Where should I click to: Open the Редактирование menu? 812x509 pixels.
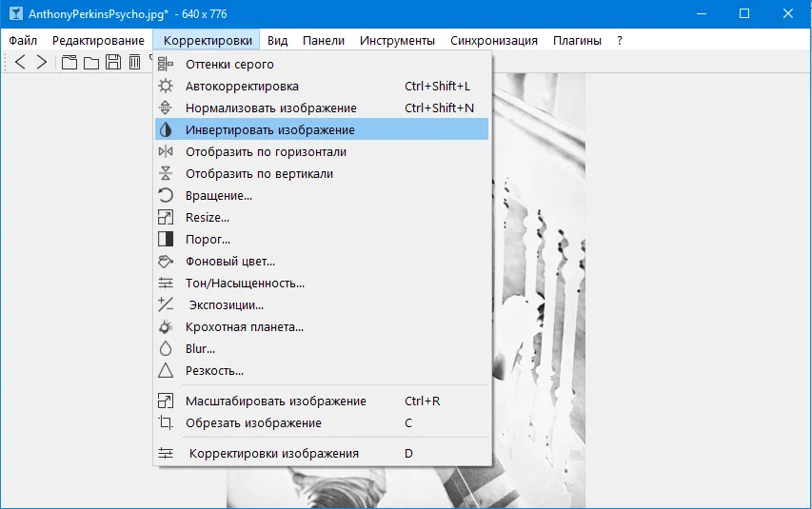tap(98, 40)
